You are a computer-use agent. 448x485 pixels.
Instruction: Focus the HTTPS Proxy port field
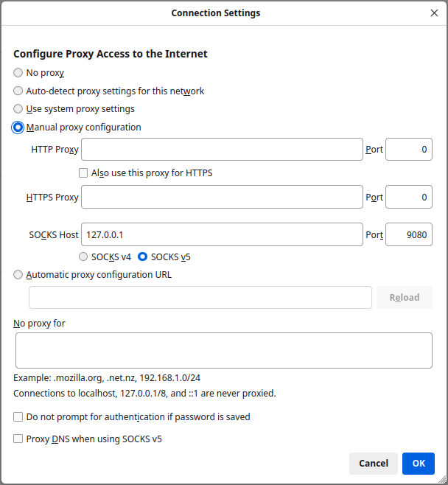[408, 197]
